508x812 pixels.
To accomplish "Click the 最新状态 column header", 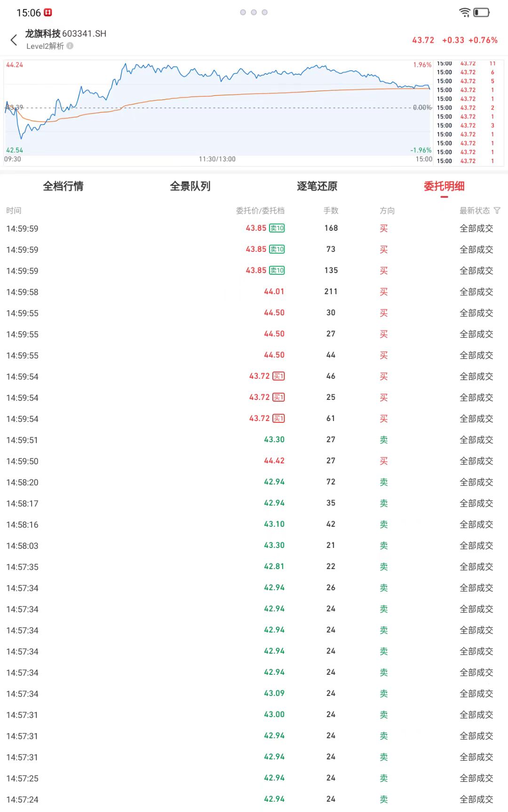I will pyautogui.click(x=475, y=211).
